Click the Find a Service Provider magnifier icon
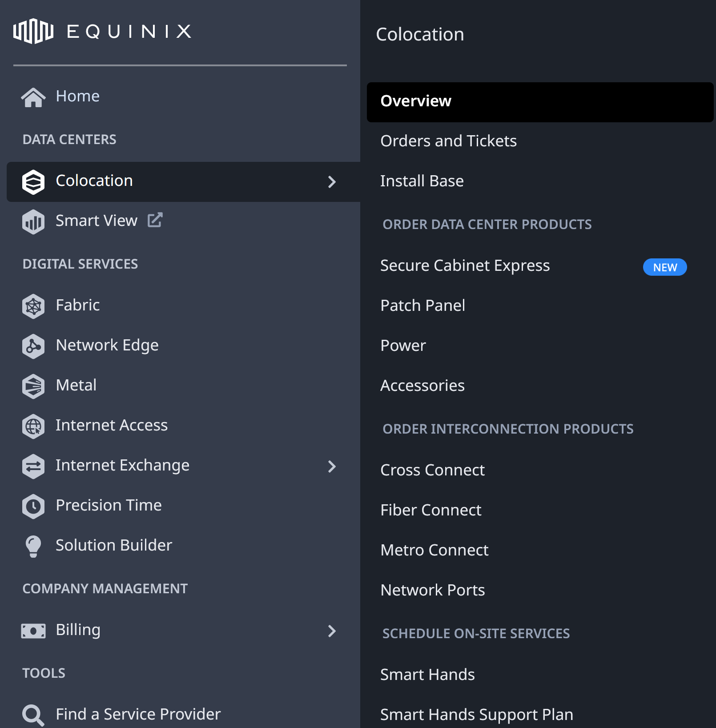716x728 pixels. [x=33, y=715]
